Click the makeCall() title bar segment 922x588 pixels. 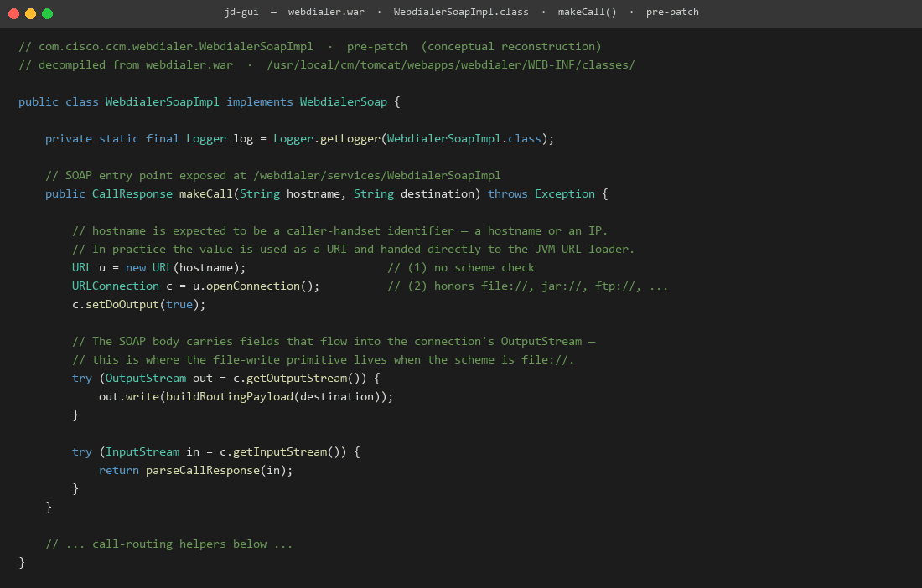pyautogui.click(x=587, y=13)
